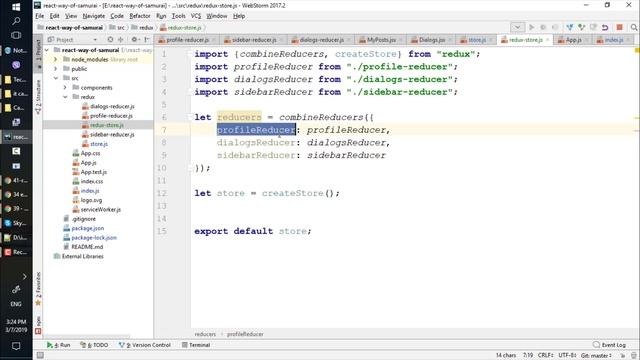The image size is (640, 360).
Task: Open the Event Log button
Action: [x=609, y=345]
